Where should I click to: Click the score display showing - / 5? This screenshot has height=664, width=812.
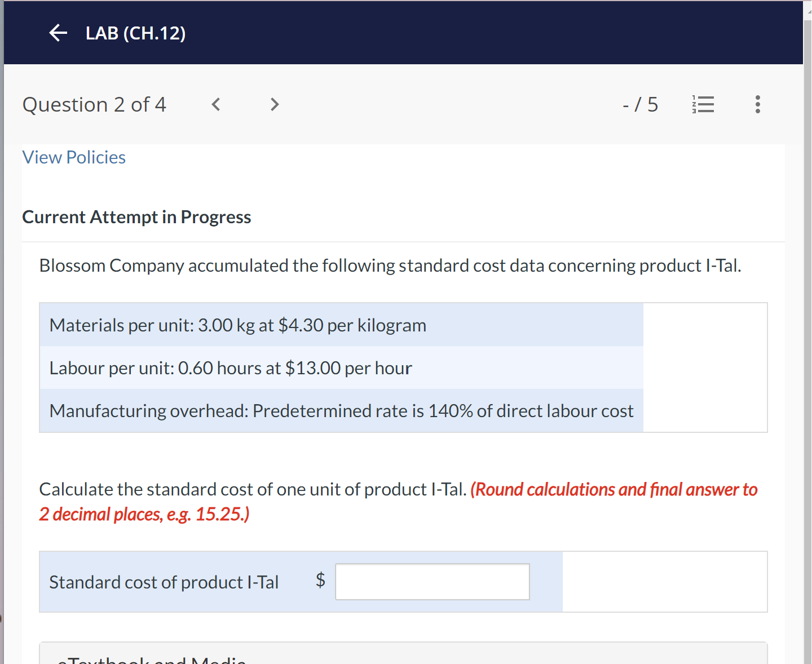[x=641, y=104]
